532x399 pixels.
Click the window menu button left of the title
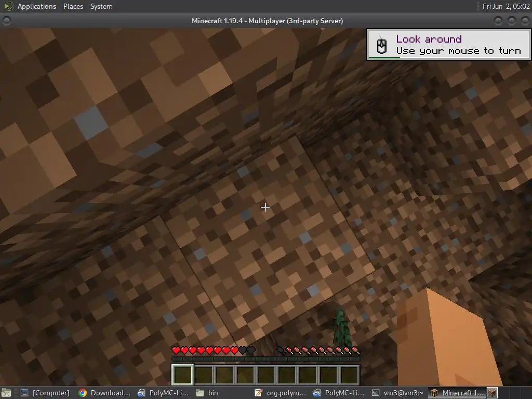(x=6, y=21)
